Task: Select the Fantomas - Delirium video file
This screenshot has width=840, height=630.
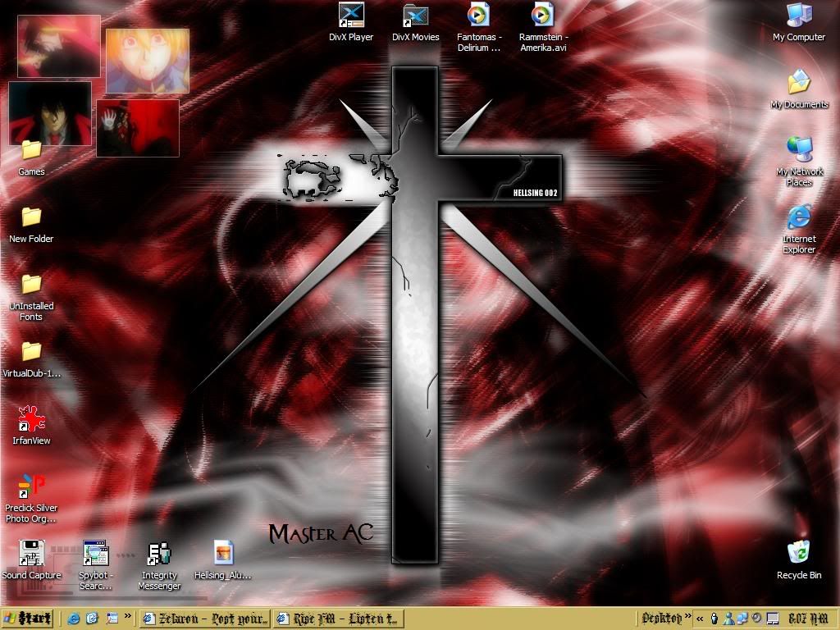Action: point(479,27)
